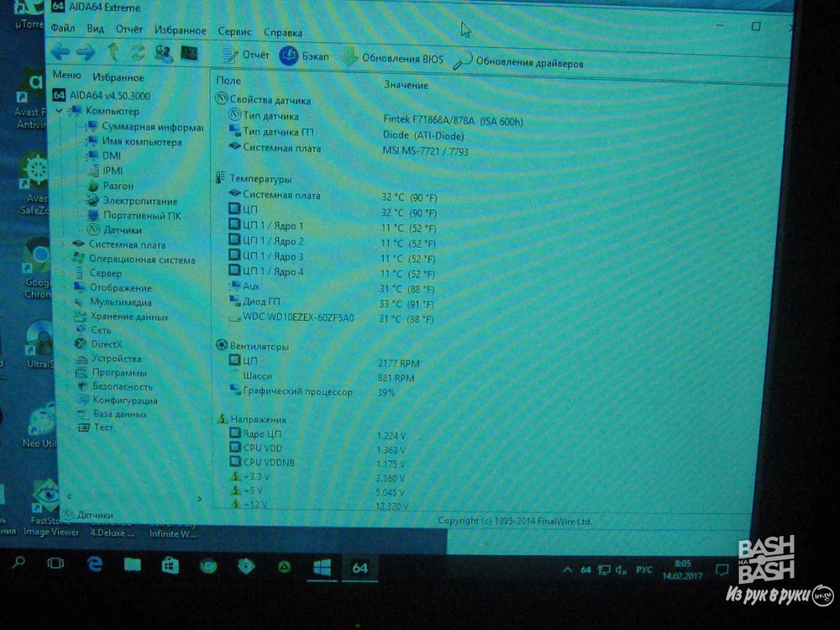Select the ЦП 1 / Ядро 1 temperature row
The image size is (840, 630).
pos(332,227)
